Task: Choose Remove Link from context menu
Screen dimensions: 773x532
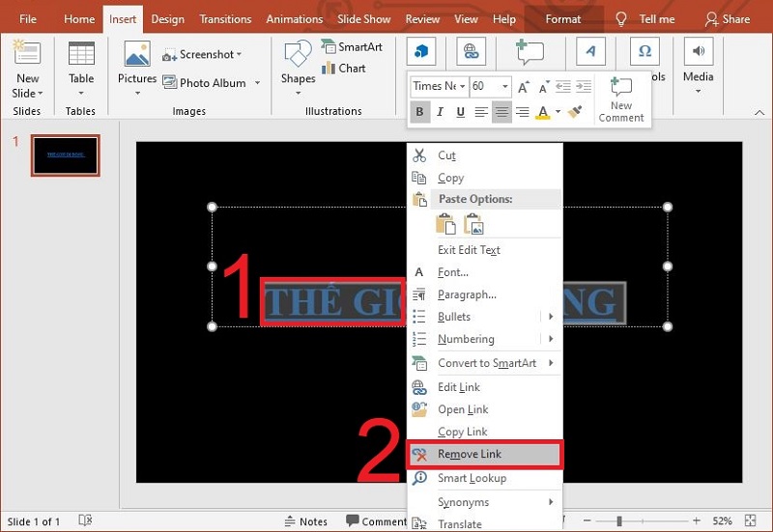Action: (x=485, y=454)
